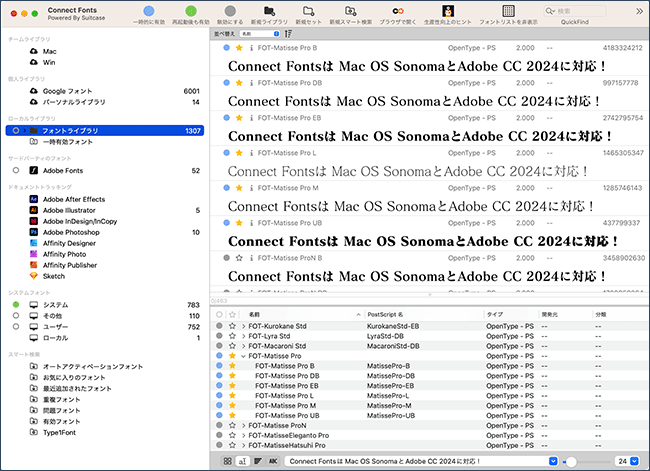Sort by 開発元 column header
Image resolution: width=650 pixels, height=471 pixels.
(565, 315)
